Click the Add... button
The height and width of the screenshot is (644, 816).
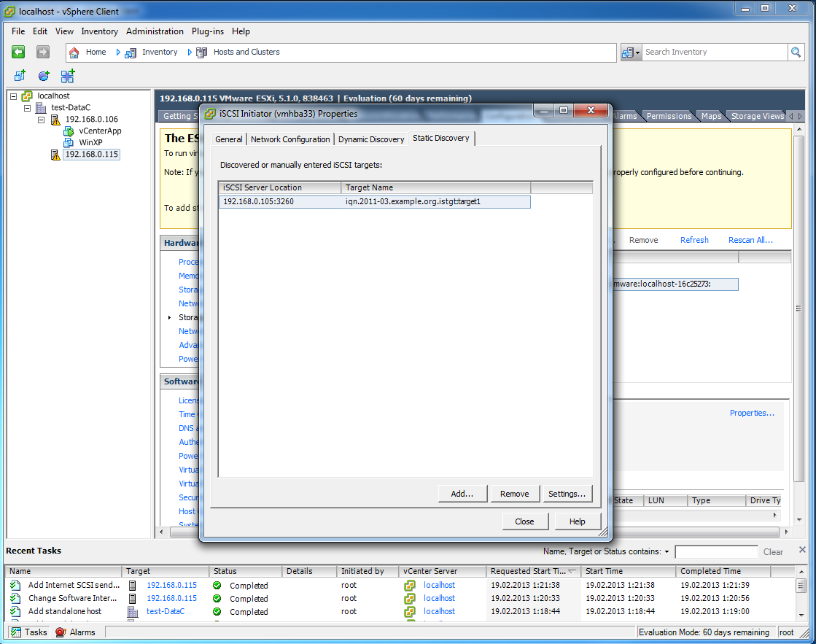(462, 494)
